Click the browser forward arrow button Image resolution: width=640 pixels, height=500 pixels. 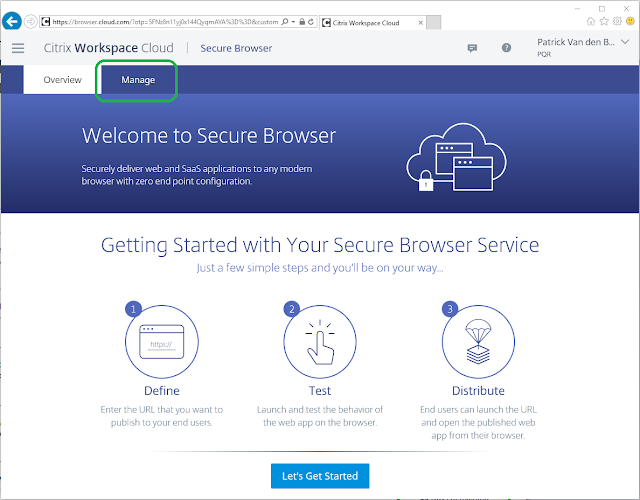tap(31, 21)
